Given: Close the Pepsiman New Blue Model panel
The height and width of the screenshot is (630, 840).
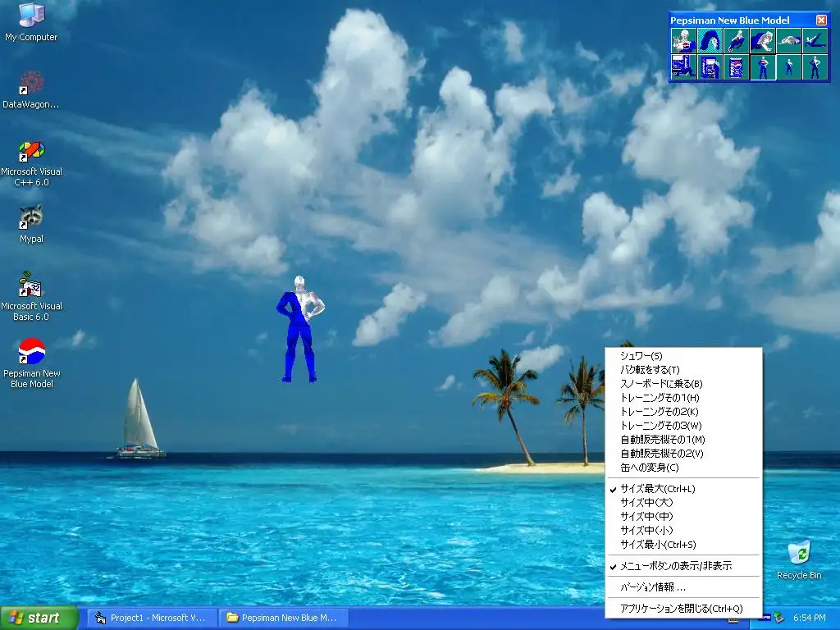Looking at the screenshot, I should click(x=820, y=20).
